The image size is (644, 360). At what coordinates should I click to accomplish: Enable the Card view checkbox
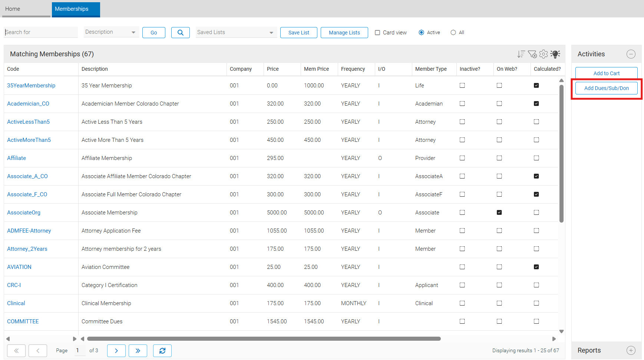pos(377,33)
